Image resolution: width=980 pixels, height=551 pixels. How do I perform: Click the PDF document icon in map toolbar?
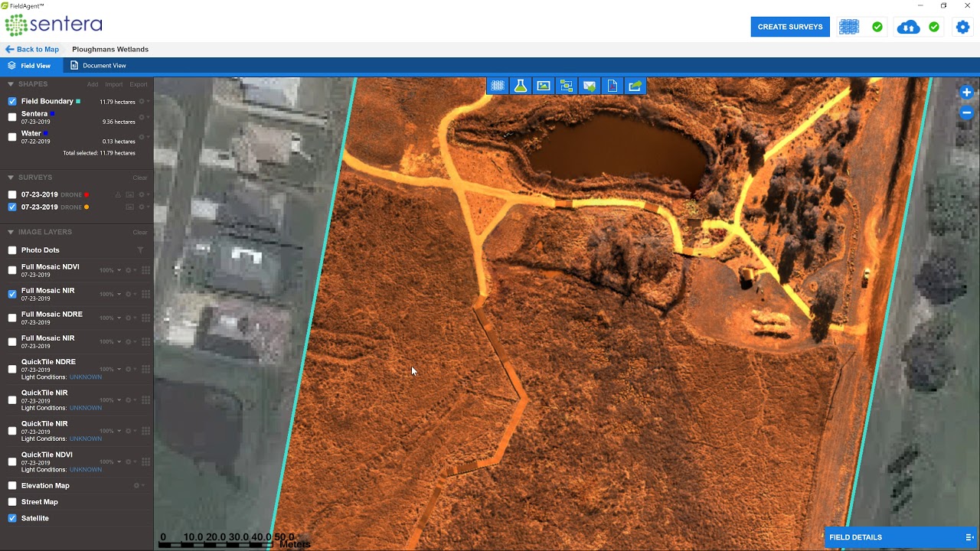[612, 86]
